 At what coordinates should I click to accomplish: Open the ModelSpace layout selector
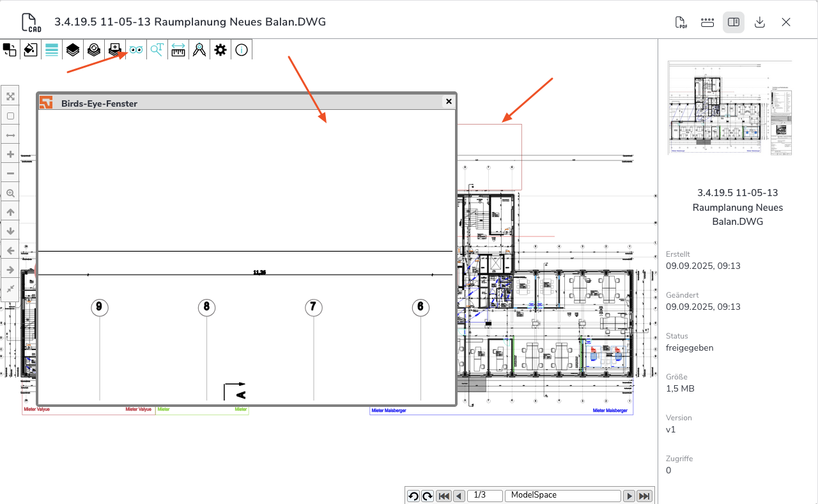pyautogui.click(x=562, y=496)
